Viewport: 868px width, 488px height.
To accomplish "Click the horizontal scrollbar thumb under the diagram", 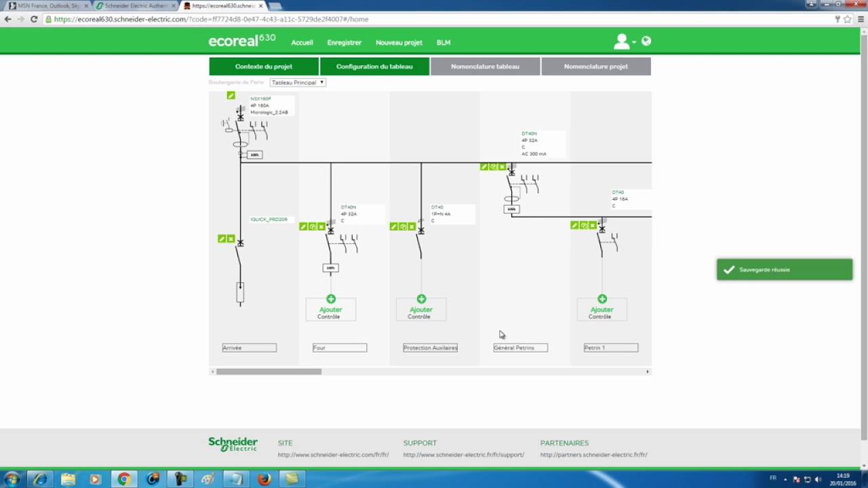I will 269,371.
